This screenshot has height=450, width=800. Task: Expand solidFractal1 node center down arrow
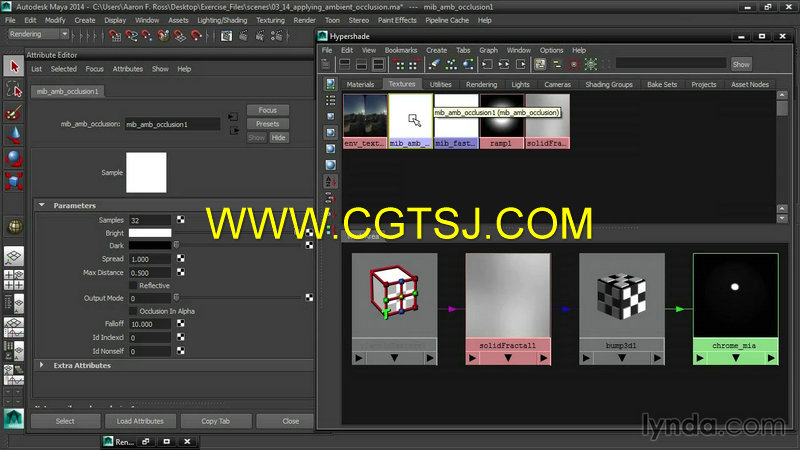coord(508,358)
